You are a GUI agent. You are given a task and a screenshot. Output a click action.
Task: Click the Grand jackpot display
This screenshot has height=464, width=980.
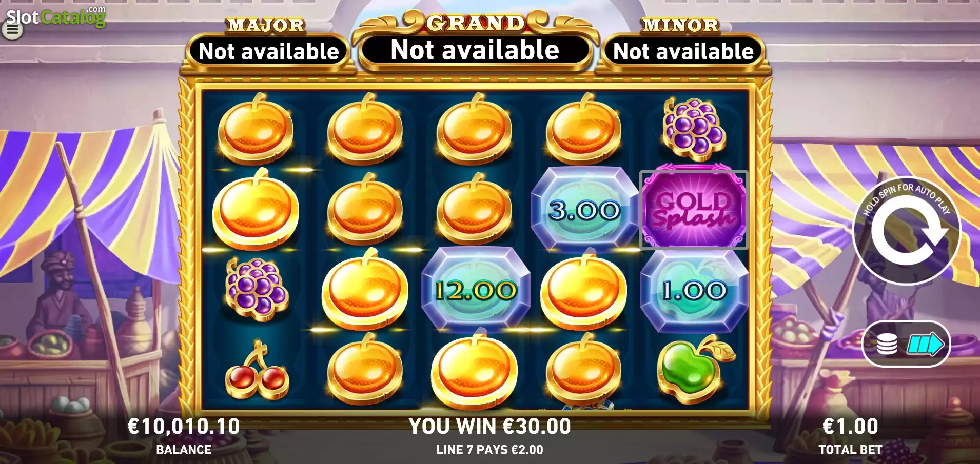click(x=475, y=50)
